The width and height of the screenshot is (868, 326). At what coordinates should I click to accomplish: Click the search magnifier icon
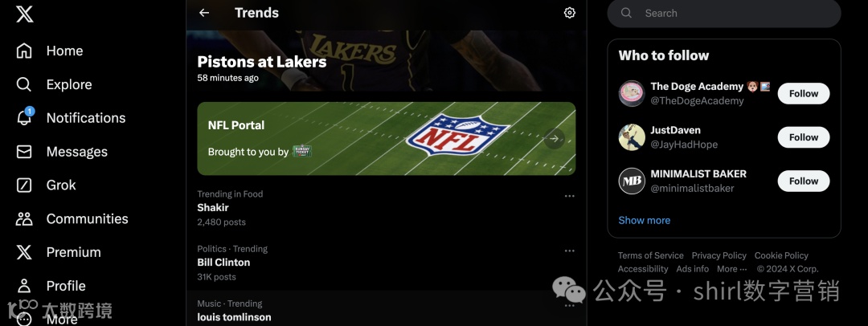tap(626, 14)
